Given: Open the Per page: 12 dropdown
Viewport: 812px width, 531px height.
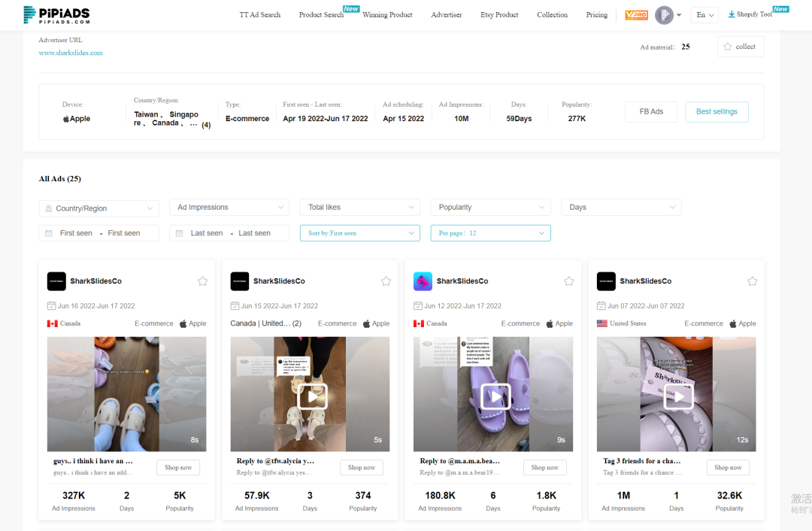Looking at the screenshot, I should 490,233.
